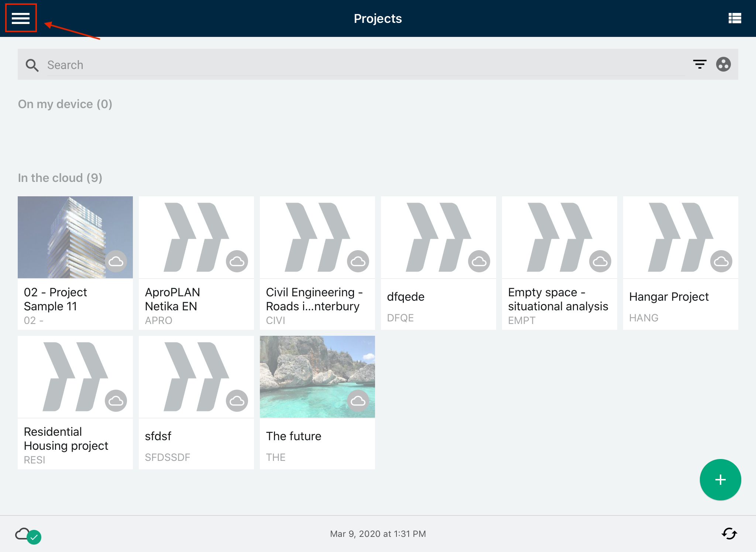Open the skyscraper thumbnail of Project Sample 11

(75, 237)
